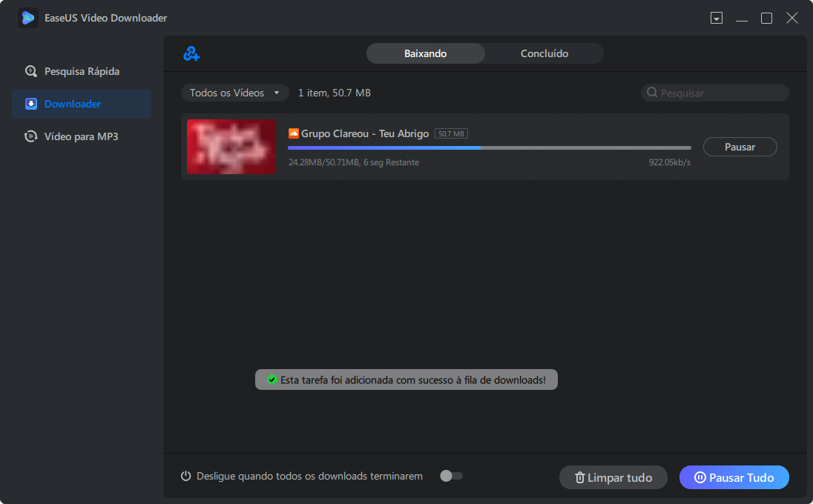Maximize the EaseUS window

pyautogui.click(x=766, y=18)
